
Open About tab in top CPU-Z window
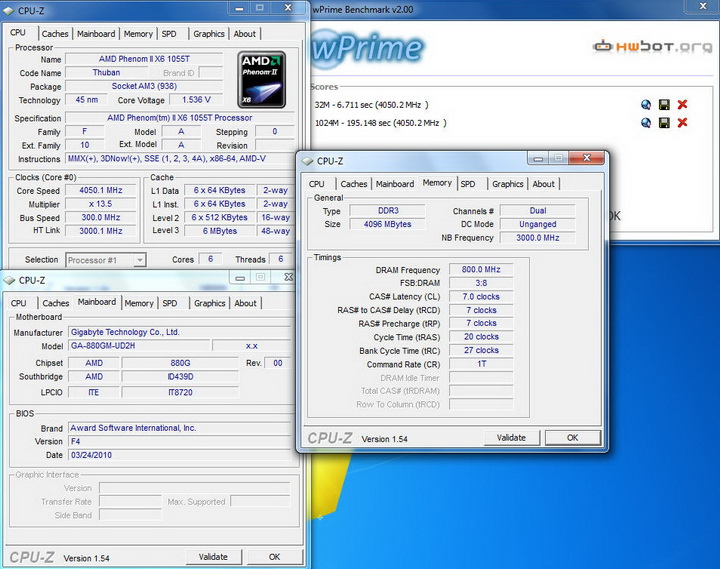click(x=245, y=34)
